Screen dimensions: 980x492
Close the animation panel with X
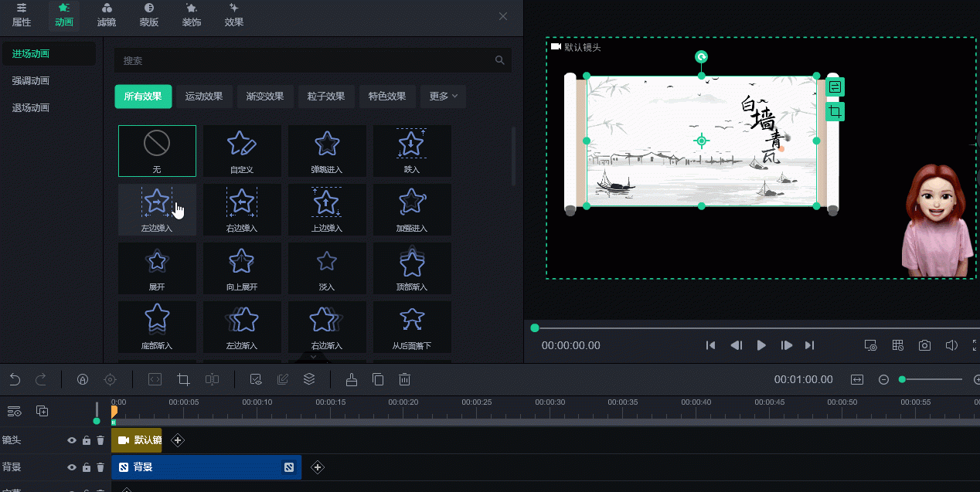pyautogui.click(x=503, y=16)
